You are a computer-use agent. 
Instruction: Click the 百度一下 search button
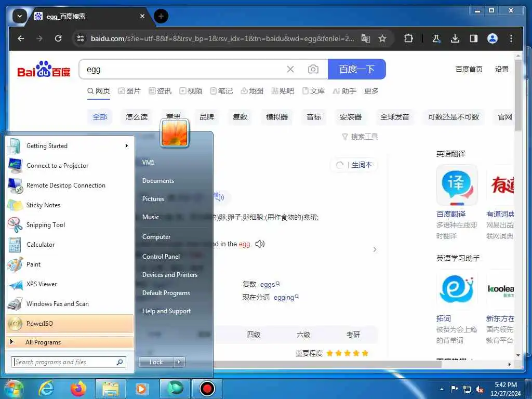pos(356,69)
